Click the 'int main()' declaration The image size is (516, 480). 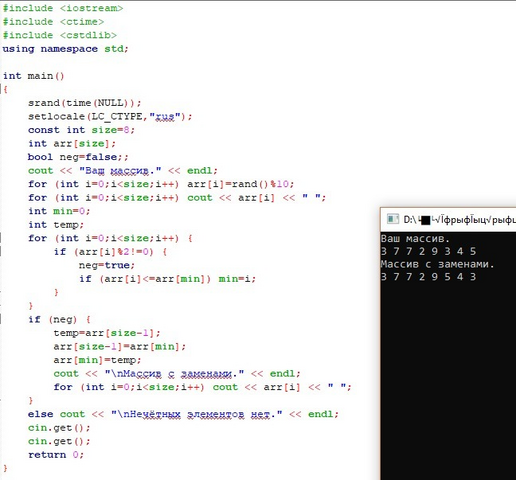[x=33, y=76]
